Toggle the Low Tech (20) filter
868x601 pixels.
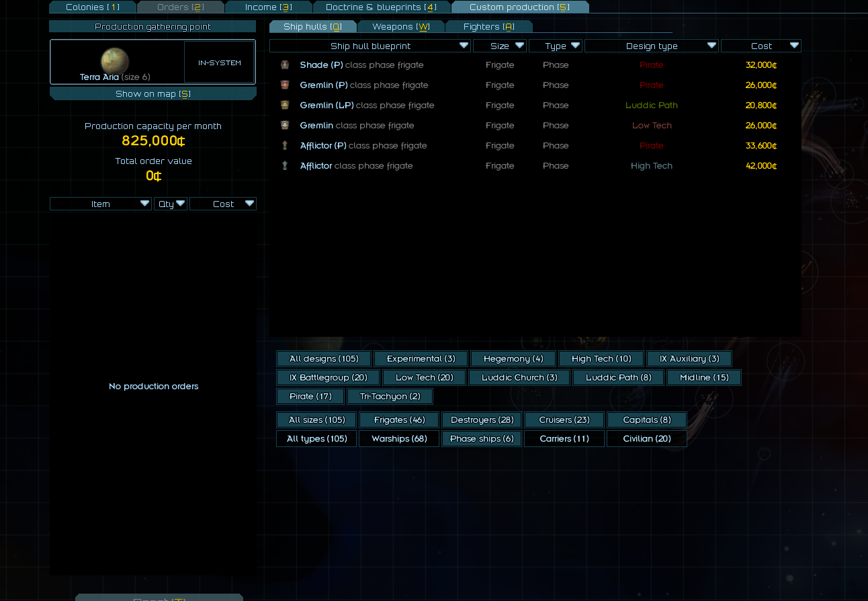coord(425,378)
